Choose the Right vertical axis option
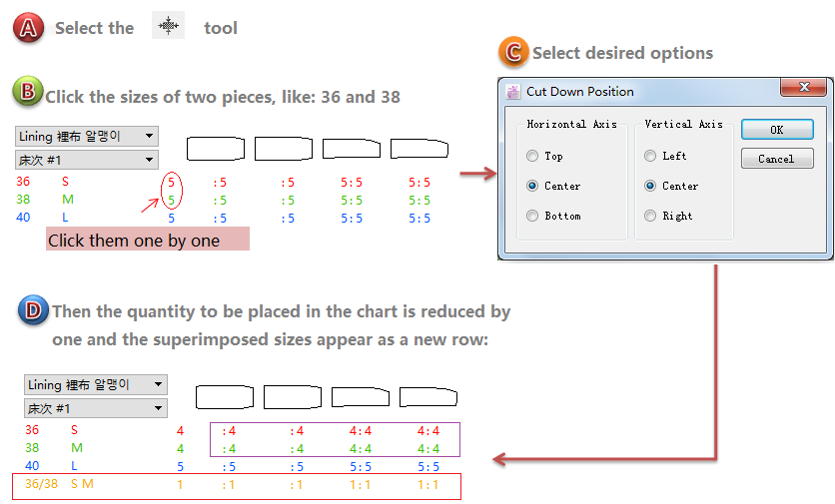 [x=650, y=216]
